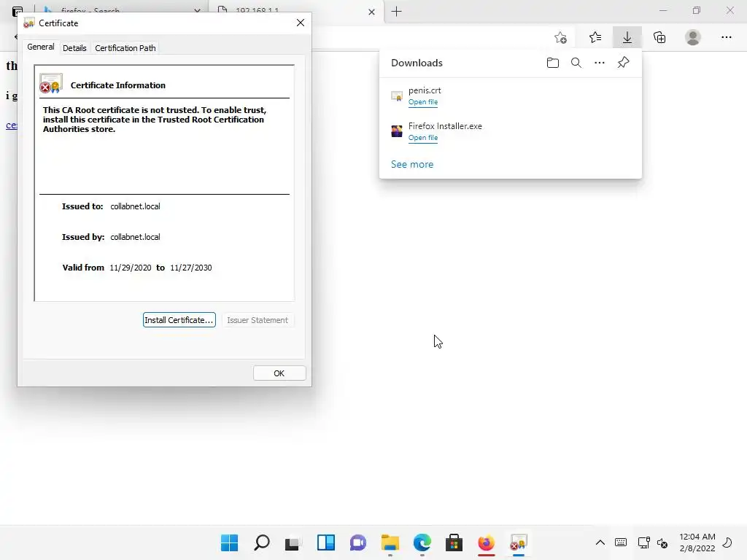Close the Certificate dialog window
The image size is (747, 560).
coord(300,23)
